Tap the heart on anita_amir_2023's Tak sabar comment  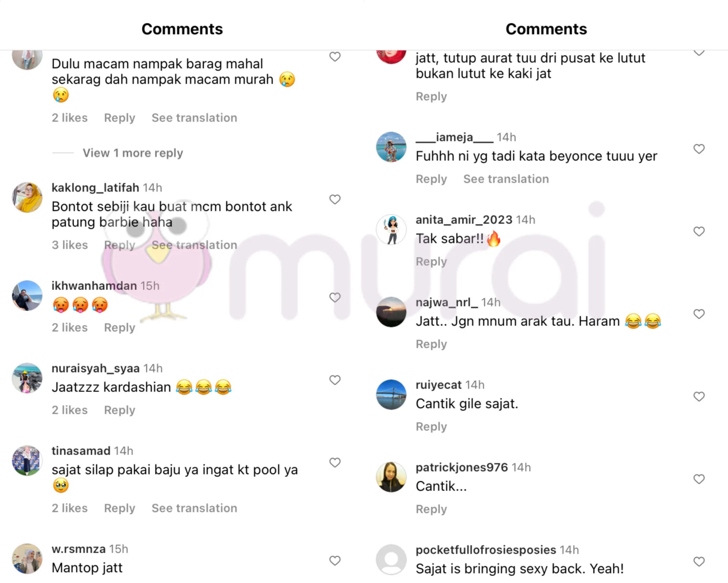coord(699,231)
